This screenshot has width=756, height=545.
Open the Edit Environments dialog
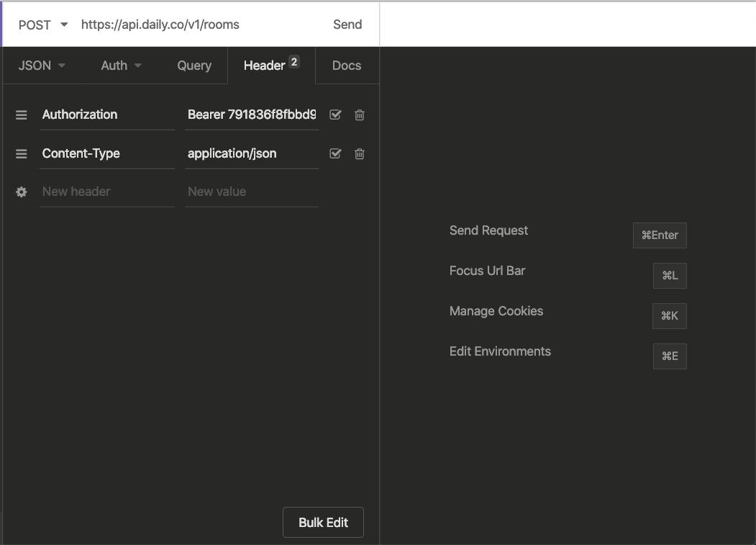(x=669, y=356)
